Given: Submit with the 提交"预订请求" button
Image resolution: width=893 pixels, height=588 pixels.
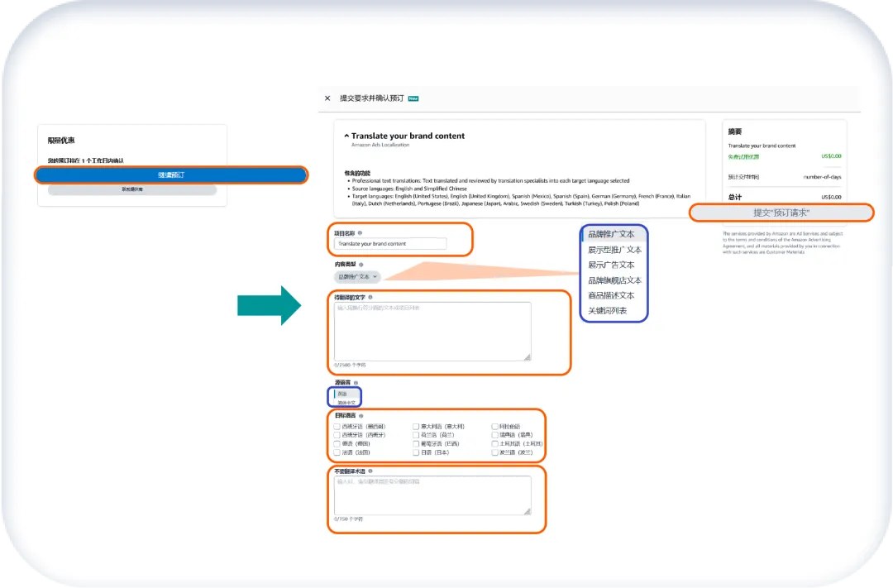Looking at the screenshot, I should coord(781,213).
